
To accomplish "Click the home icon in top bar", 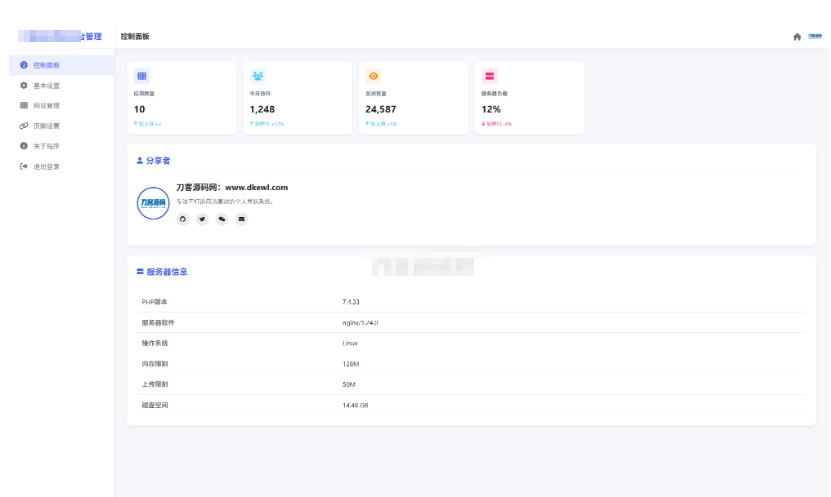I will point(797,37).
